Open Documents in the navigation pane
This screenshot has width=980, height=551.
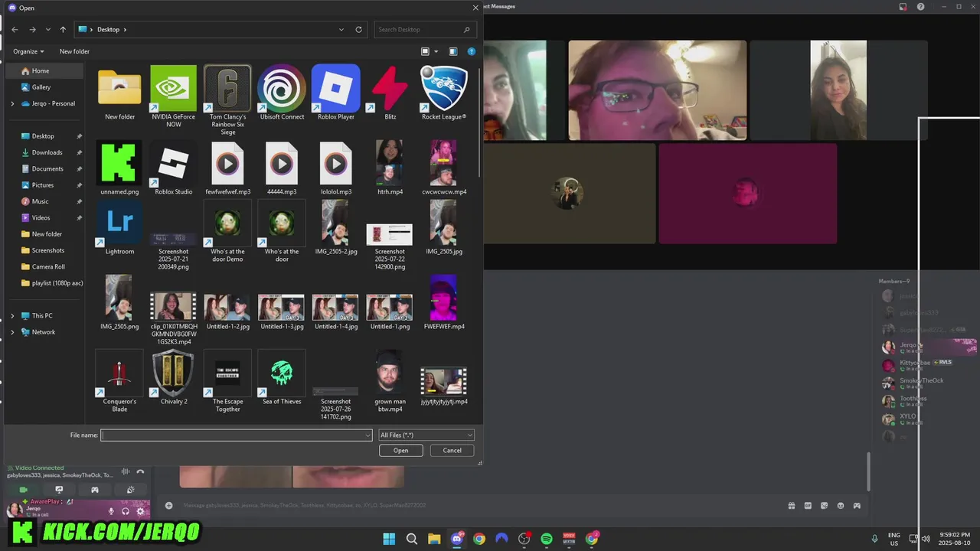tap(46, 168)
